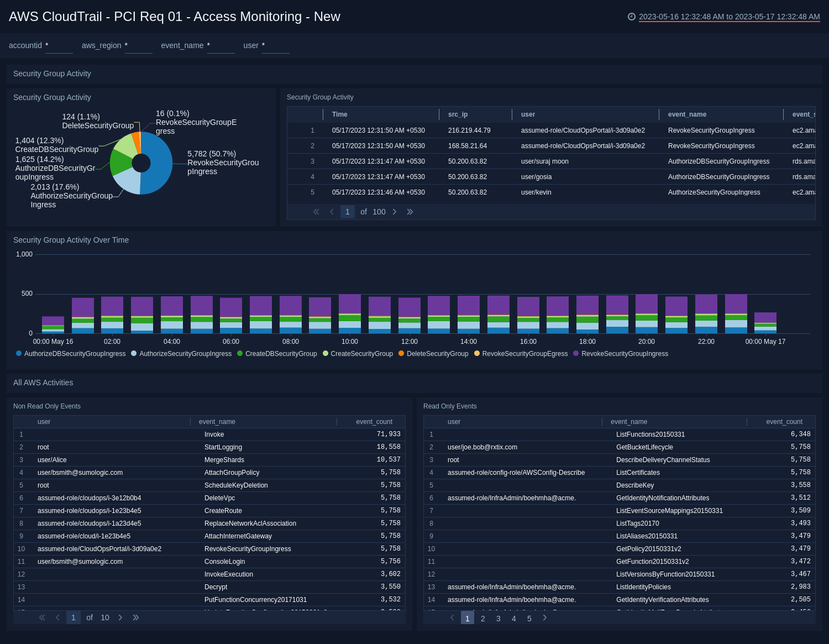
Task: Open the time range picker clock icon
Action: point(632,17)
